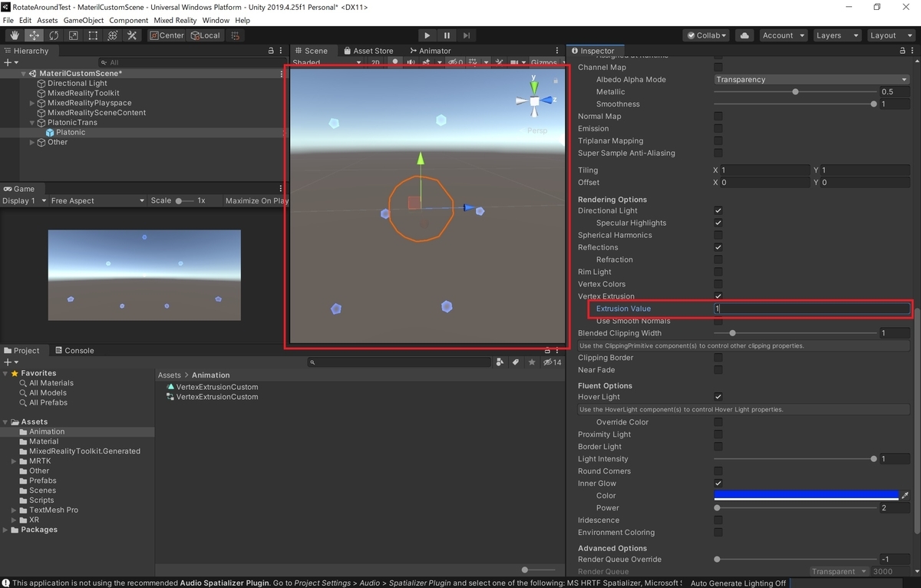Open the custom editor tools icon
921x588 pixels.
click(x=132, y=35)
